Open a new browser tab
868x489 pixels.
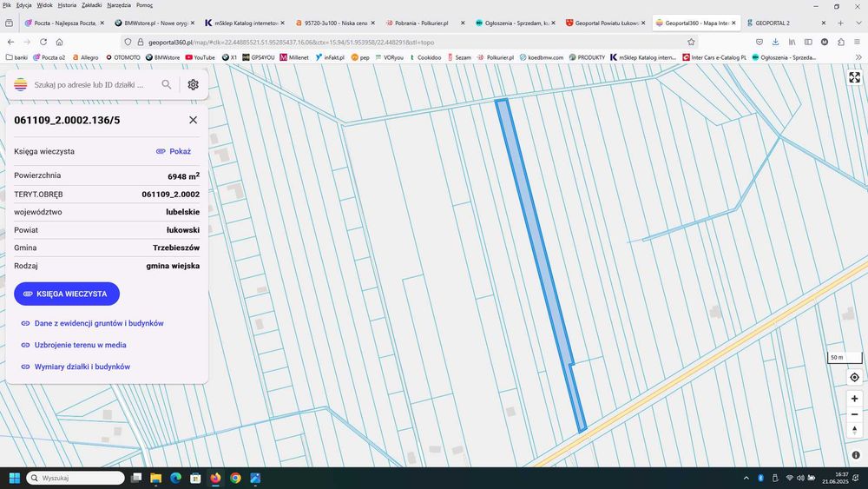point(840,23)
